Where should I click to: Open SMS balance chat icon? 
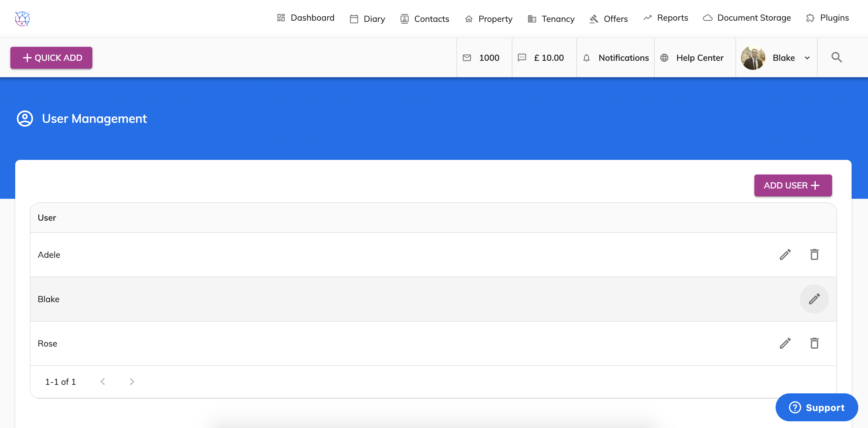tap(522, 58)
